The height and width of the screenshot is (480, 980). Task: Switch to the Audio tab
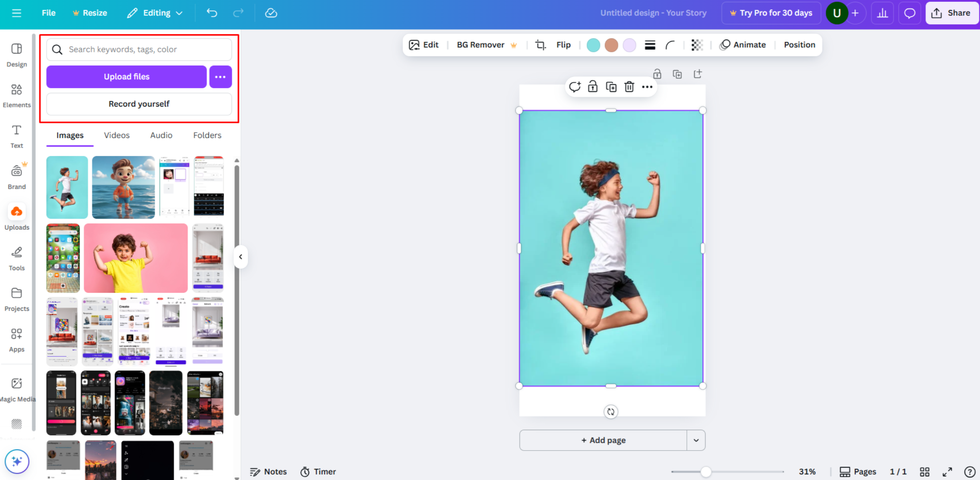[x=161, y=135]
